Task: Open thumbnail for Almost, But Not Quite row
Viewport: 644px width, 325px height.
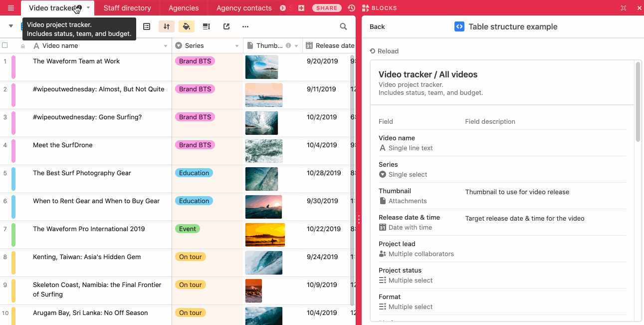Action: tap(264, 95)
